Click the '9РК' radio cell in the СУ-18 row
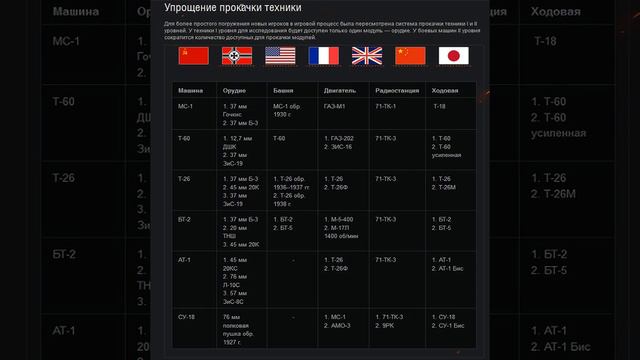The height and width of the screenshot is (360, 640). (x=385, y=326)
